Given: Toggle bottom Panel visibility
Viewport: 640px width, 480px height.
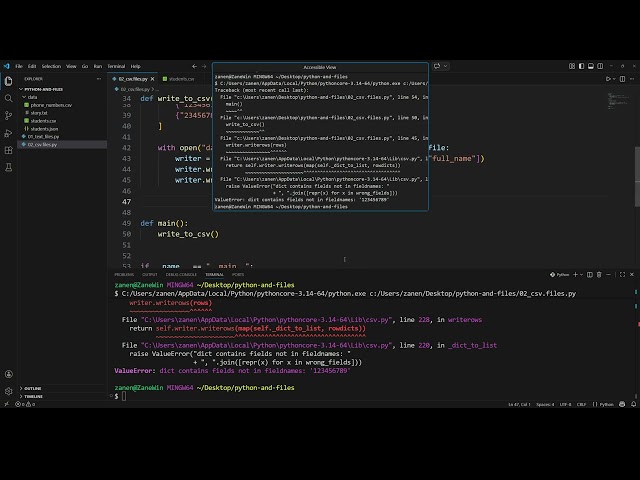Looking at the screenshot, I should pos(591,66).
